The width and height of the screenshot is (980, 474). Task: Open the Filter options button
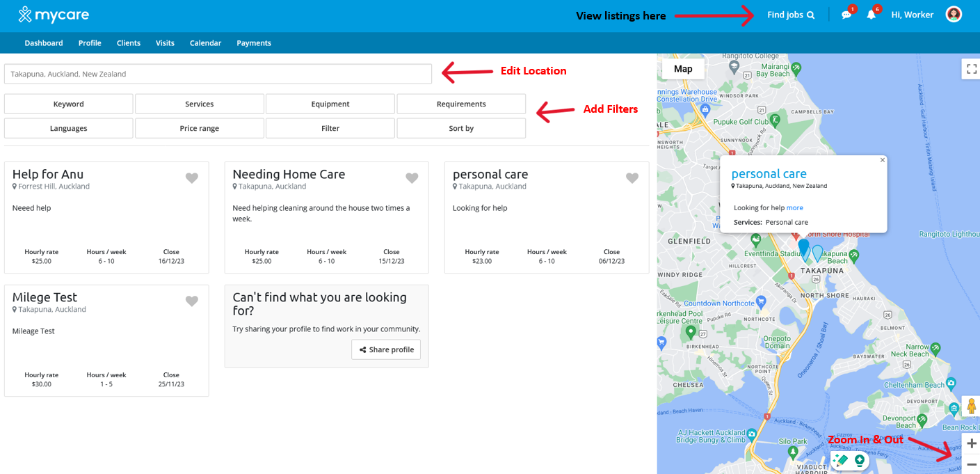pyautogui.click(x=330, y=128)
